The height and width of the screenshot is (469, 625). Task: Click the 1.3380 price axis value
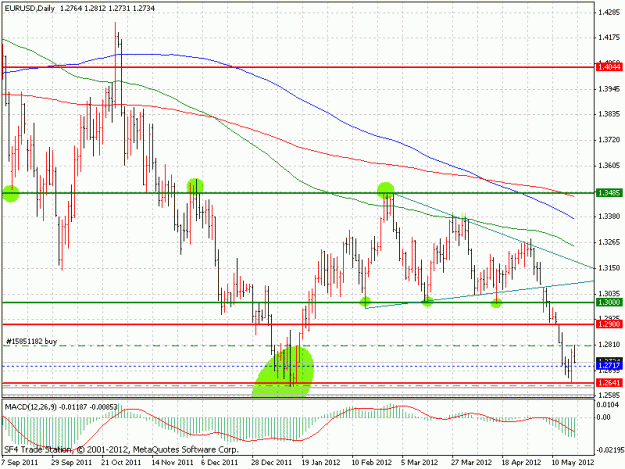tap(609, 216)
